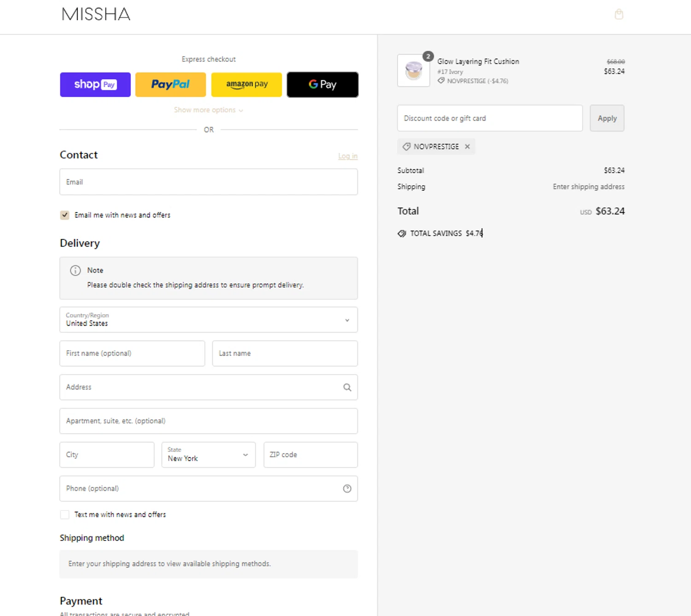Click the Subtotal label

(x=410, y=170)
